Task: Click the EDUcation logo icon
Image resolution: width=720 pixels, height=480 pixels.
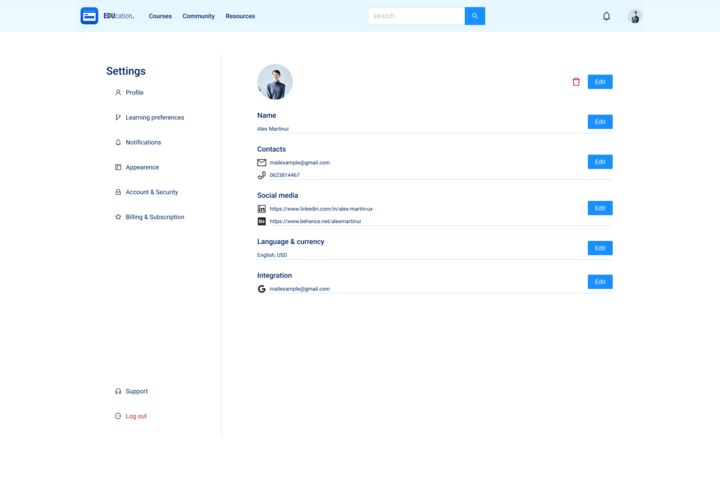Action: point(89,16)
